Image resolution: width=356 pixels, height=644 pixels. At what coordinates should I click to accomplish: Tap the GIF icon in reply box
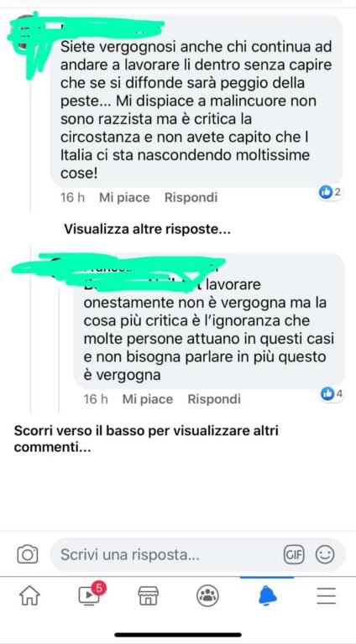click(x=294, y=555)
